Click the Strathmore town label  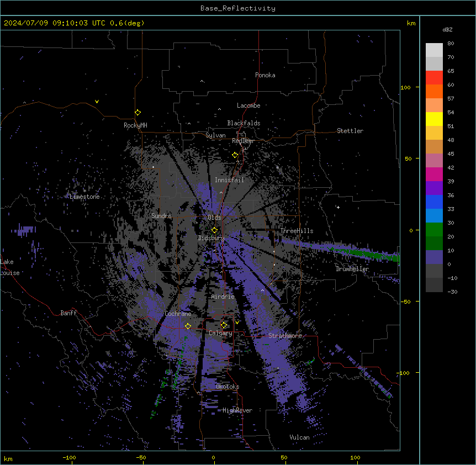(285, 336)
